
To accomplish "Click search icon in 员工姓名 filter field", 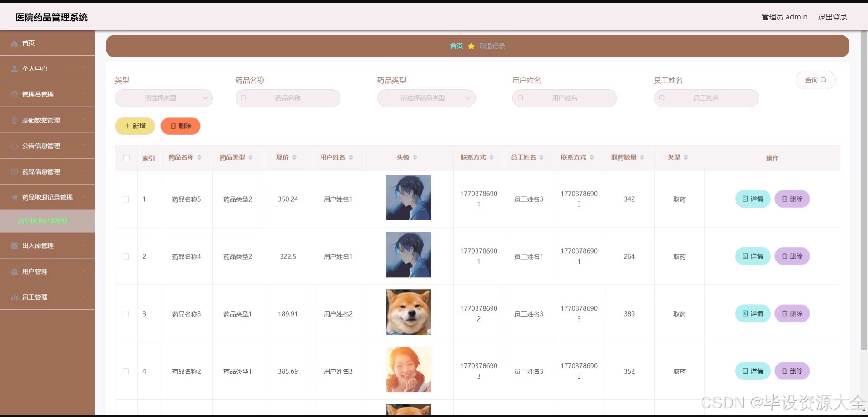I will click(x=662, y=98).
